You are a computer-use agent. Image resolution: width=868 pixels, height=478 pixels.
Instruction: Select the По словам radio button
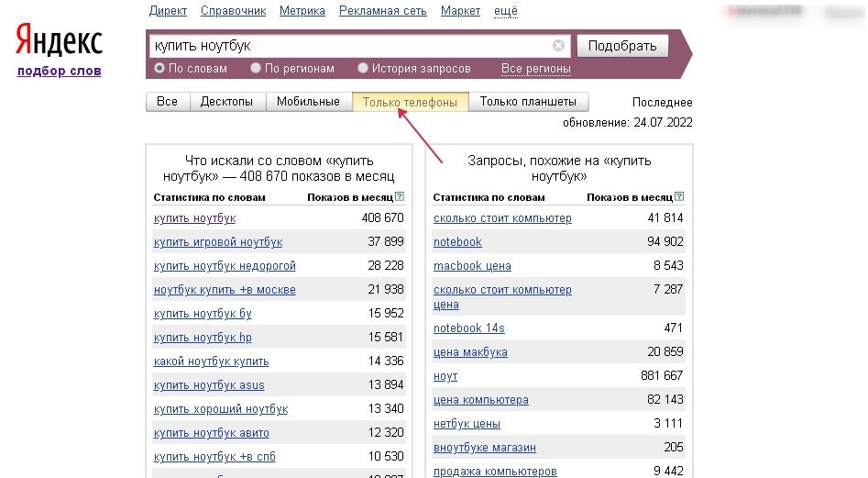point(159,68)
